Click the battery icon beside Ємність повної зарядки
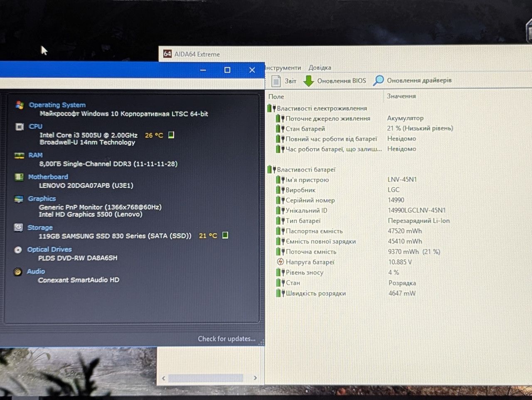The height and width of the screenshot is (400, 532). 280,241
